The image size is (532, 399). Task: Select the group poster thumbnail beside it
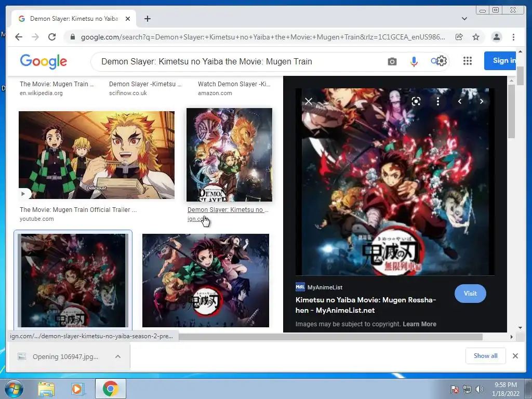206,280
